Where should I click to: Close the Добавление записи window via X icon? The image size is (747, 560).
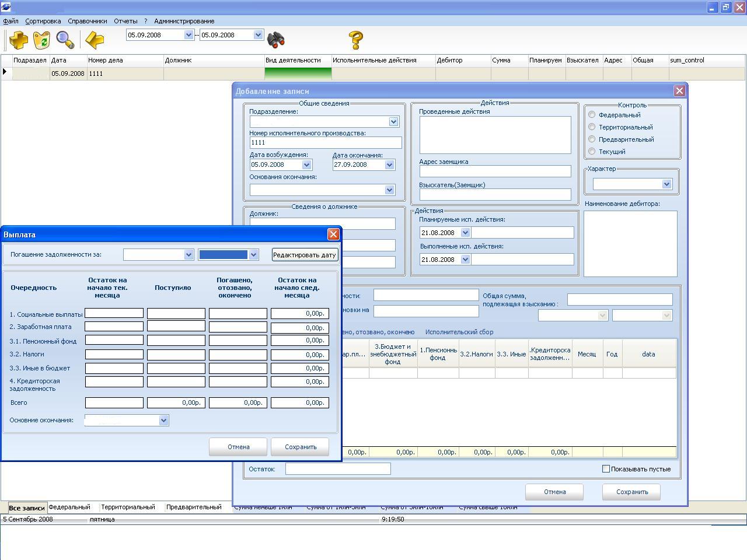point(679,91)
